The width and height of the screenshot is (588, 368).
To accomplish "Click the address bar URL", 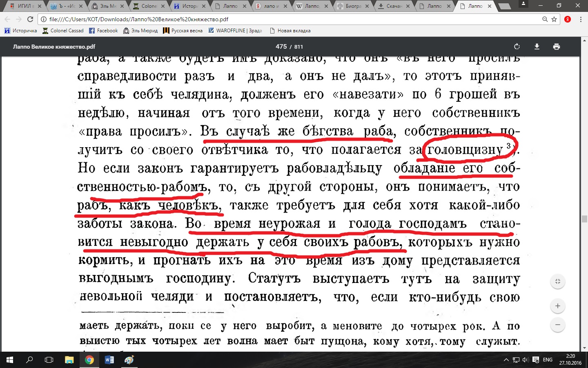I will click(x=139, y=19).
